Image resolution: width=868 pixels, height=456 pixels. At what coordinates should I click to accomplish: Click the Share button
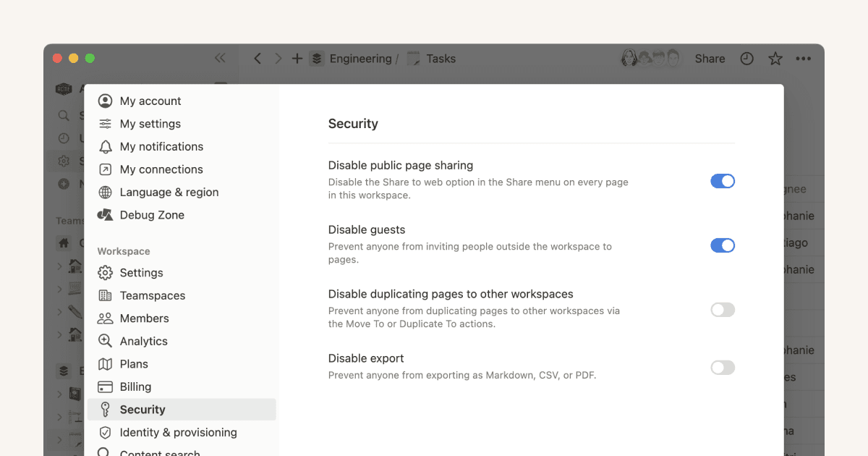710,59
